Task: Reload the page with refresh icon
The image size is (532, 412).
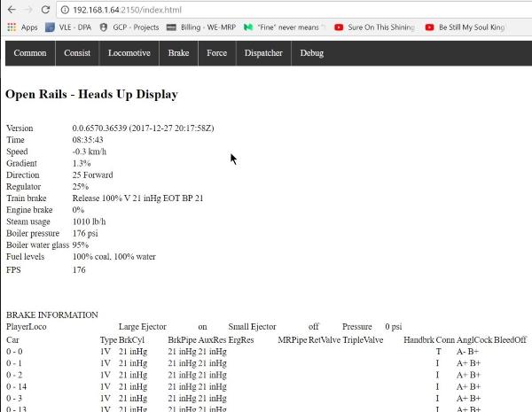Action: [x=45, y=10]
